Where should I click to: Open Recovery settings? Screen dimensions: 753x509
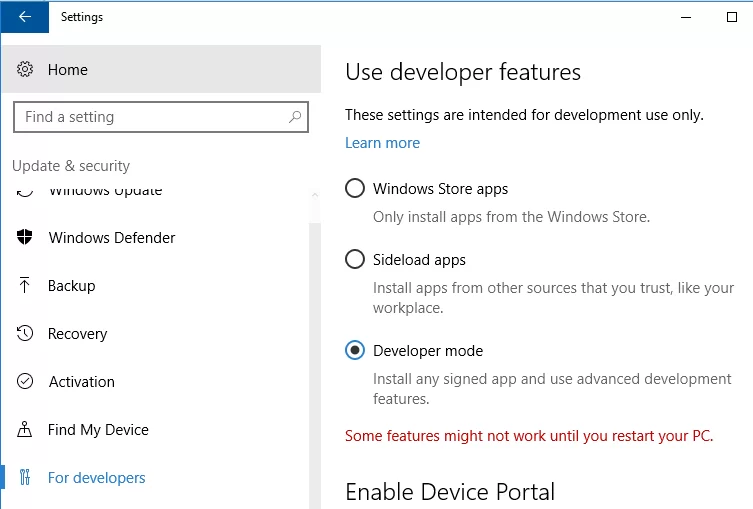click(x=156, y=333)
